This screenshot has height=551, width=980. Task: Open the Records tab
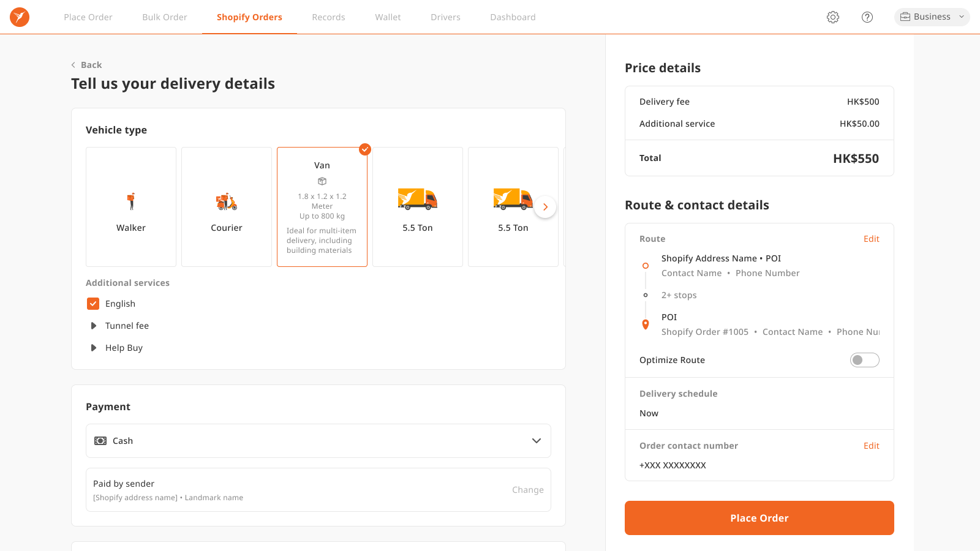[x=328, y=17]
